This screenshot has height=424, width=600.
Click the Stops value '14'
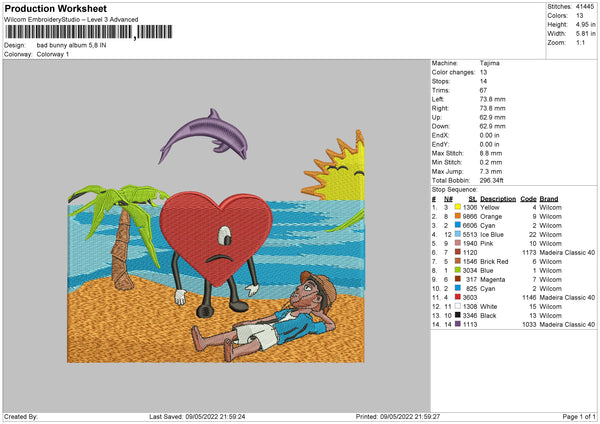pos(483,81)
